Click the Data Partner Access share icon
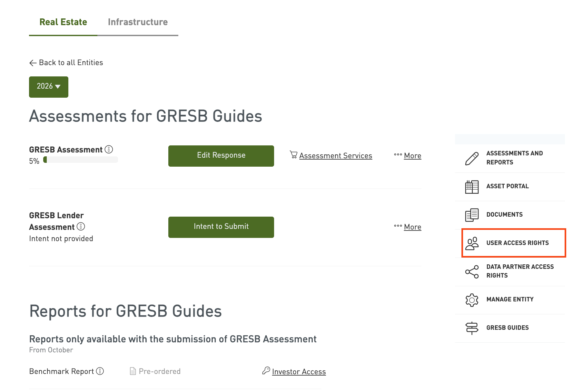The width and height of the screenshot is (583, 392). pos(472,272)
